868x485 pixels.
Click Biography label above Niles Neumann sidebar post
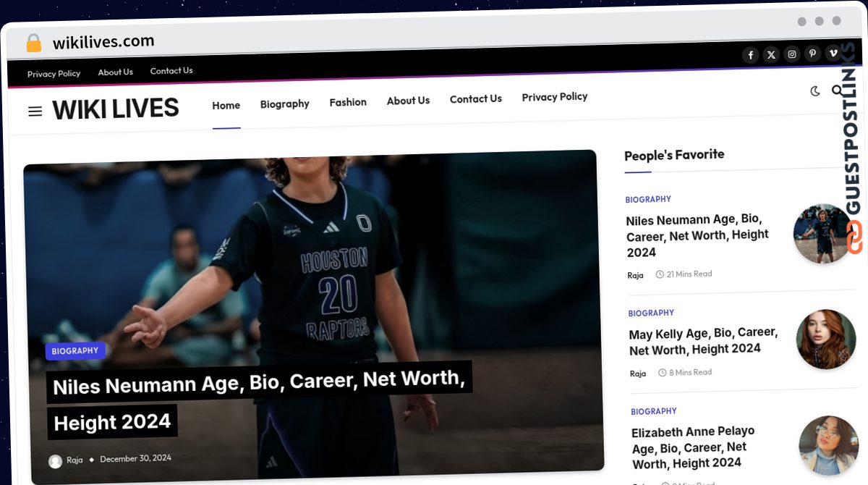(x=648, y=200)
